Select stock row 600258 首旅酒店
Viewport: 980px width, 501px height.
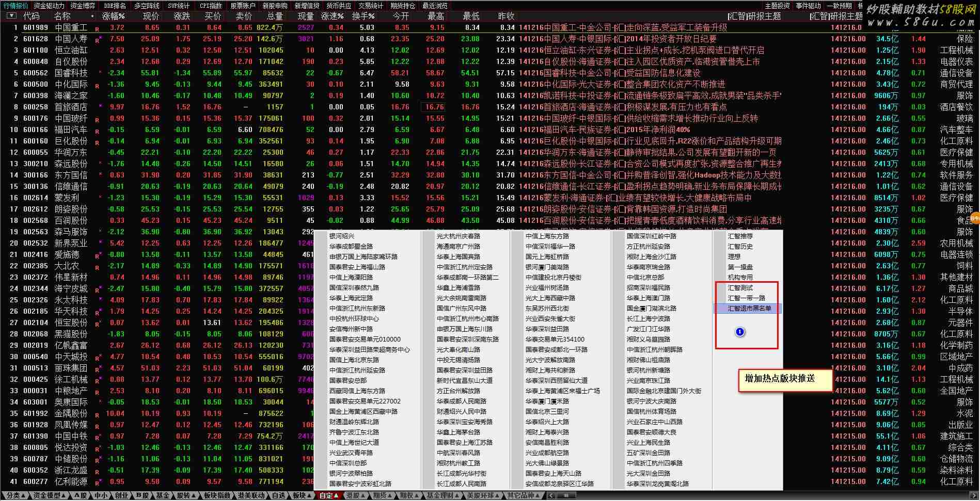[490, 107]
